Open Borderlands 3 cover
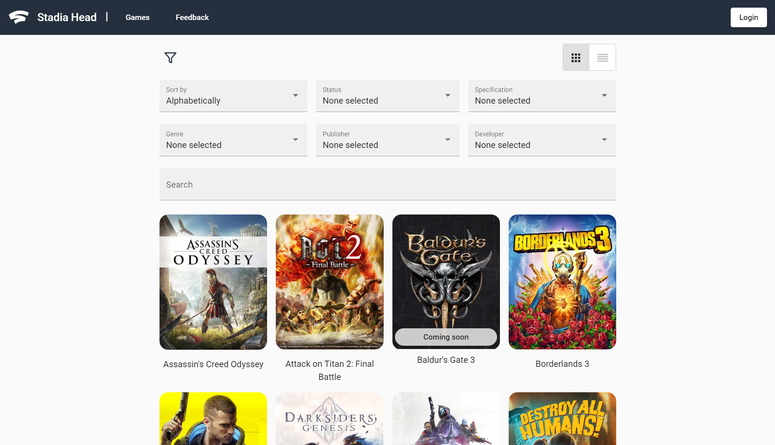Screen dimensions: 775x445 [562, 282]
